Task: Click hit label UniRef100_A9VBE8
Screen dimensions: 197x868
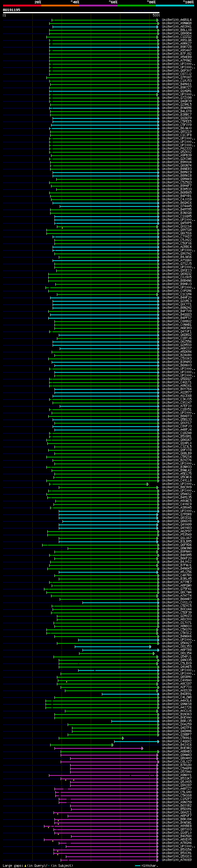Action: coord(176,826)
